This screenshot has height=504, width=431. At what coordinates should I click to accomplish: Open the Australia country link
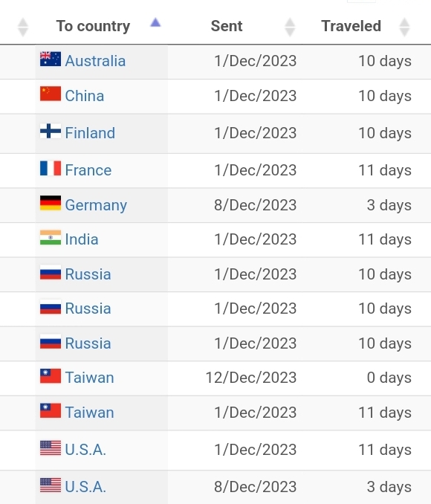point(95,61)
